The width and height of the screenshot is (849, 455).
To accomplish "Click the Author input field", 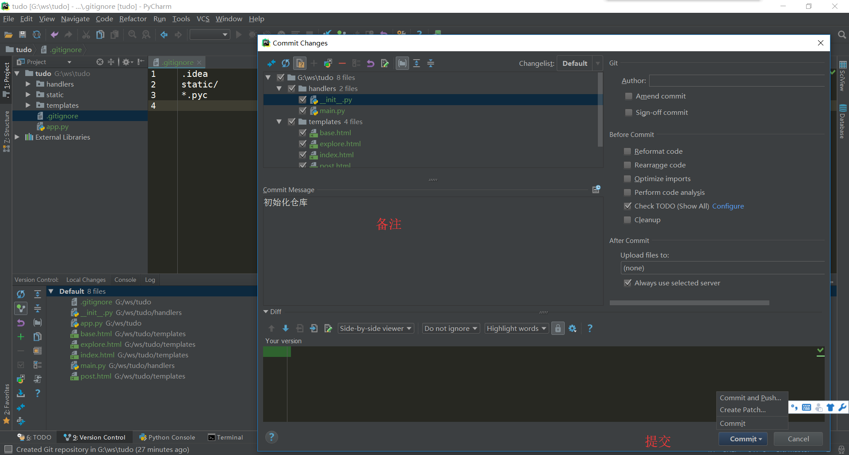I will (x=737, y=81).
